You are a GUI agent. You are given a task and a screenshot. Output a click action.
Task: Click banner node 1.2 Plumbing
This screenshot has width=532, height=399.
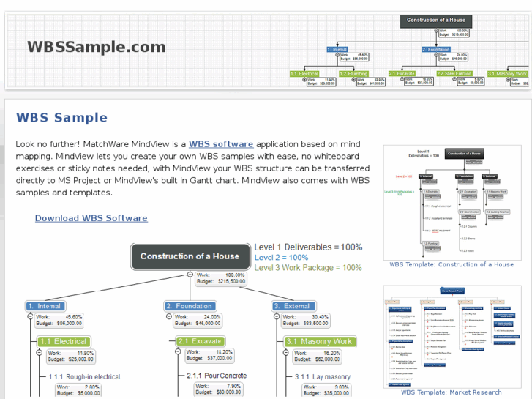tap(353, 74)
